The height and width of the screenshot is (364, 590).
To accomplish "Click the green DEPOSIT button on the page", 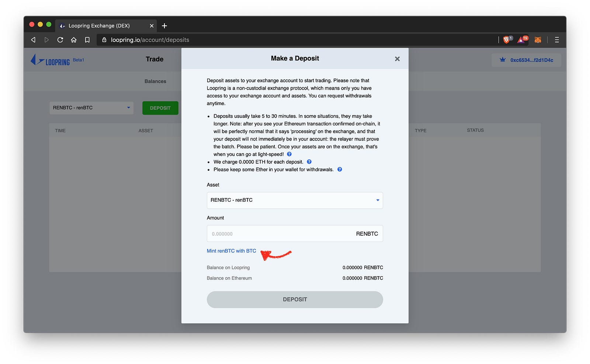I will tap(160, 108).
